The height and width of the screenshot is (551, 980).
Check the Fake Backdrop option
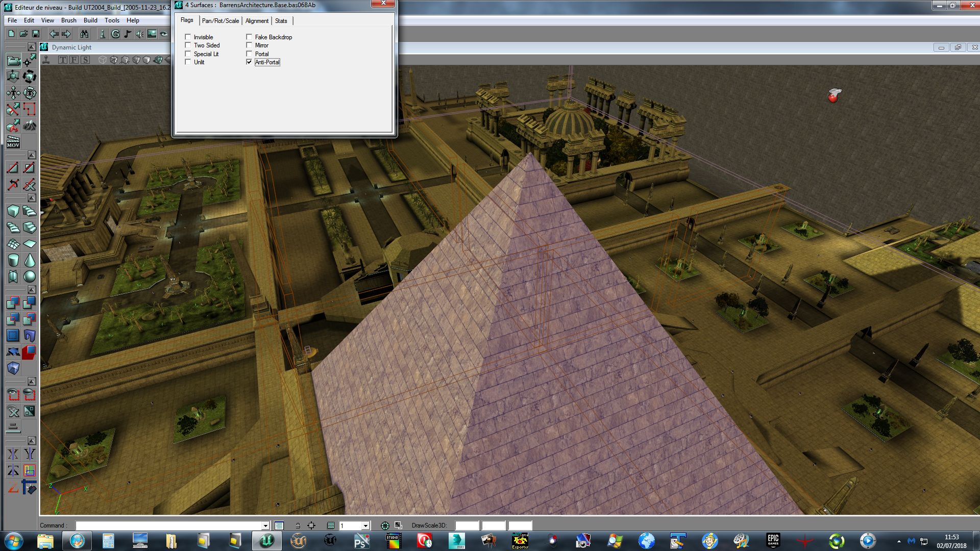[249, 37]
